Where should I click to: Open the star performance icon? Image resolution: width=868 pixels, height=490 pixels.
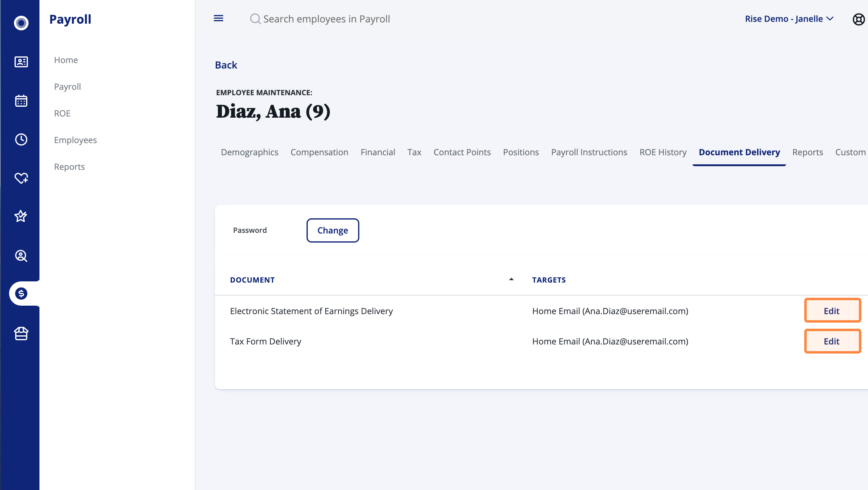point(21,216)
